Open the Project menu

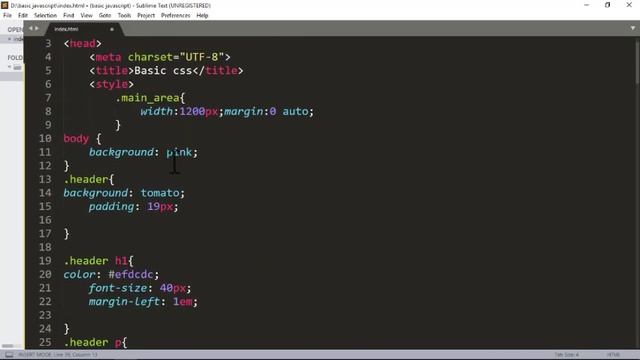tap(146, 16)
